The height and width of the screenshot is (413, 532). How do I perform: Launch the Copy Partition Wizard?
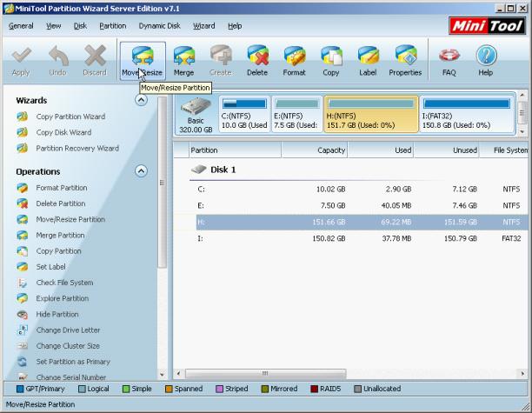[x=70, y=117]
